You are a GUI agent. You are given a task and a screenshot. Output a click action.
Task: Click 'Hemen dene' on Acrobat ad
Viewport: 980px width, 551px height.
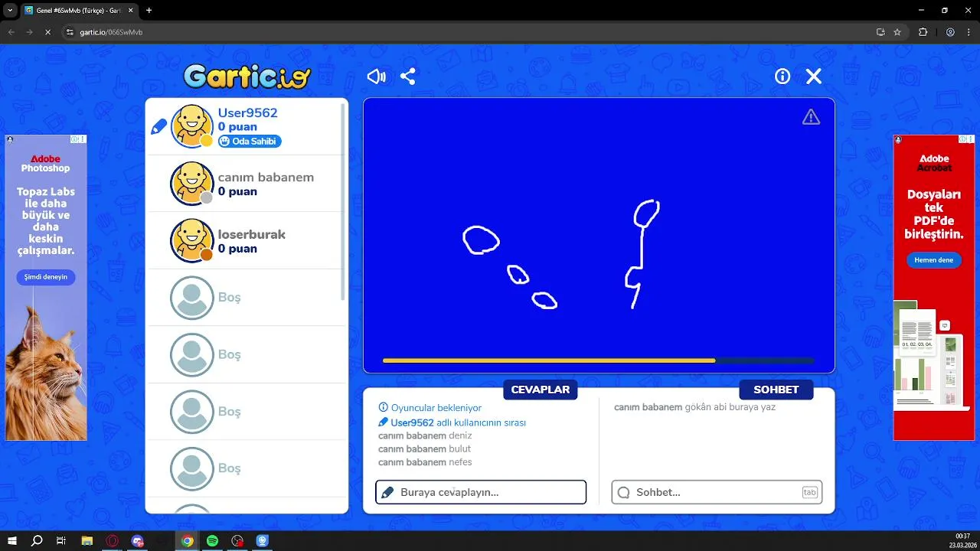coord(933,260)
